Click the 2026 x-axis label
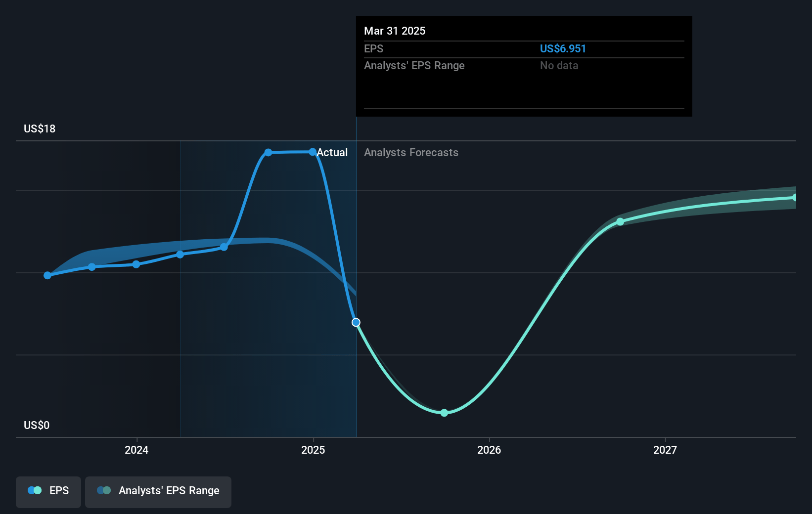 tap(489, 450)
